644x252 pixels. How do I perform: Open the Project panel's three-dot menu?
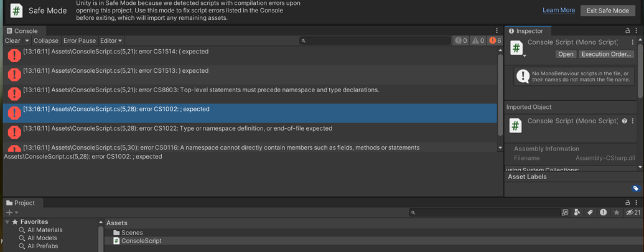pos(637,202)
